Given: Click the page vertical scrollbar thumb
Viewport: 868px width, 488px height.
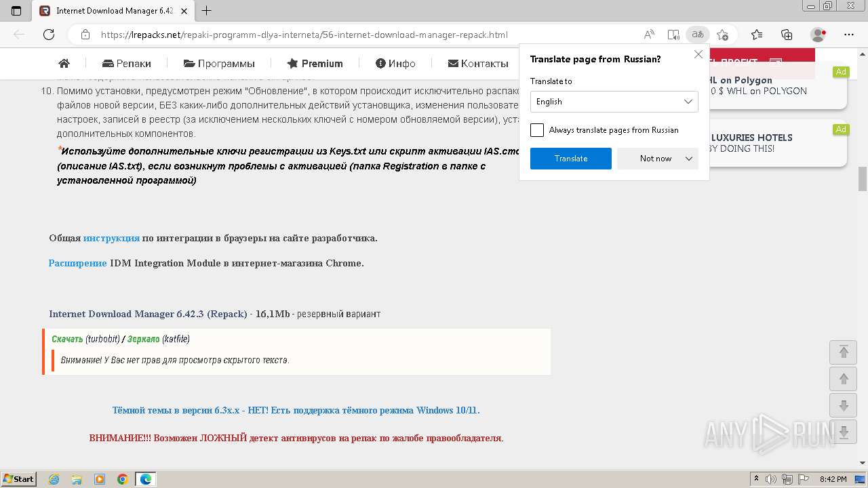Looking at the screenshot, I should click(863, 179).
